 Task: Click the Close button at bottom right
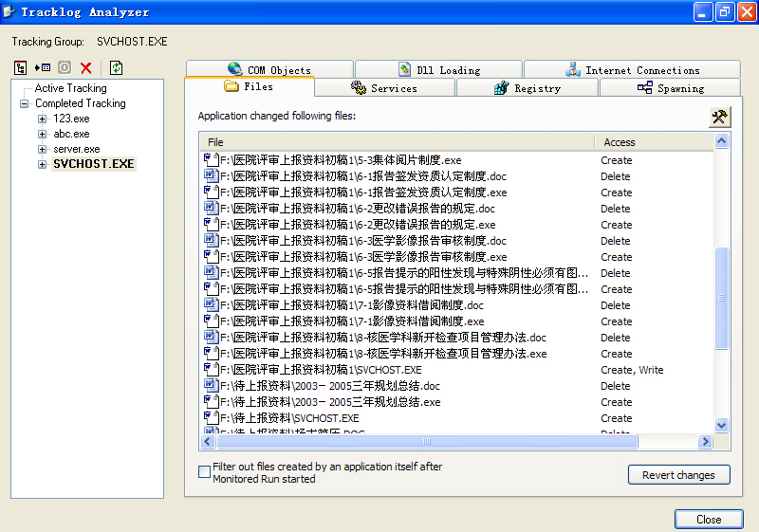[x=708, y=520]
